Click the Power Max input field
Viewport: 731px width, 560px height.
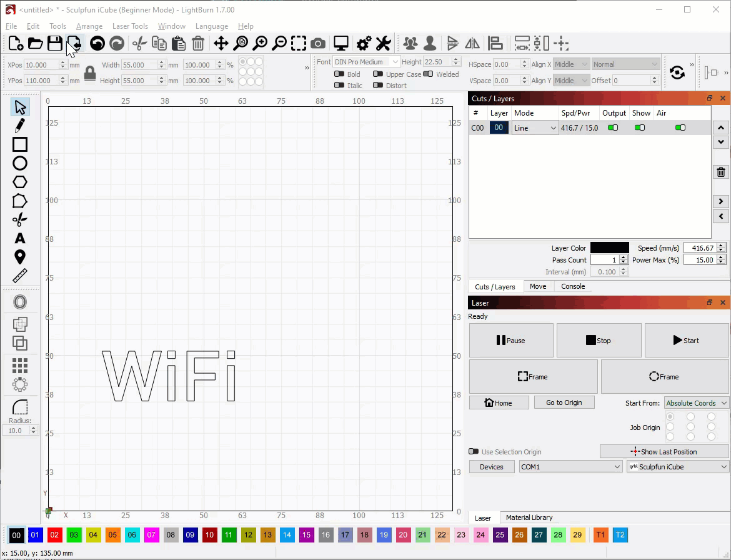tap(700, 260)
